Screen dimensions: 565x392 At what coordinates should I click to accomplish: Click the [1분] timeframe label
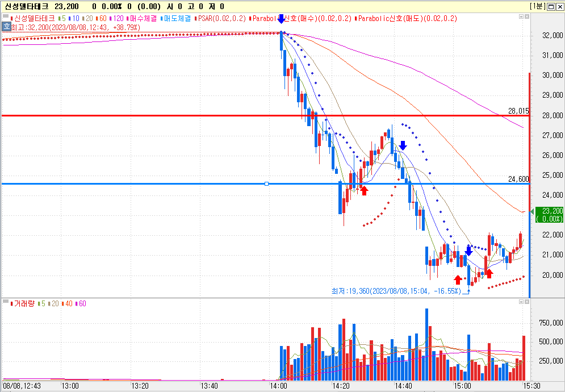[538, 6]
